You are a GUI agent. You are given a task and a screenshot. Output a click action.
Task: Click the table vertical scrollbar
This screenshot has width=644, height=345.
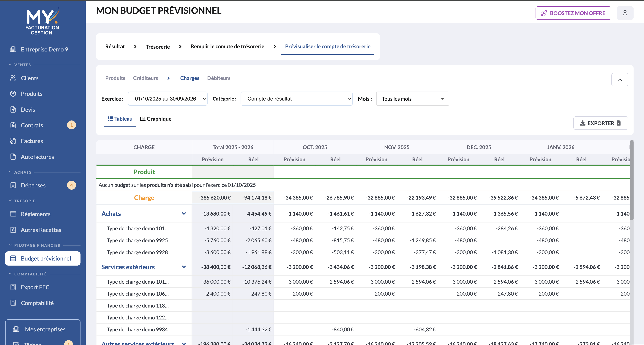click(x=632, y=180)
